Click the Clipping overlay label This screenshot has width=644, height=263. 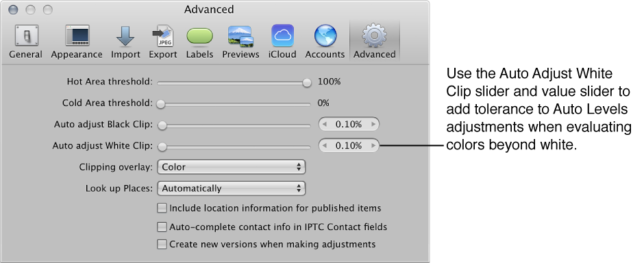(116, 167)
